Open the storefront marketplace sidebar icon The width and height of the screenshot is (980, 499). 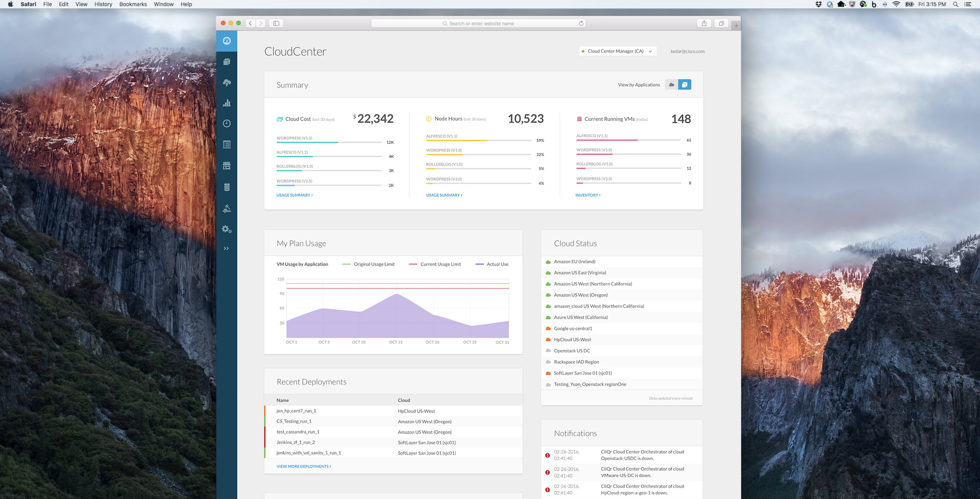pos(227,166)
